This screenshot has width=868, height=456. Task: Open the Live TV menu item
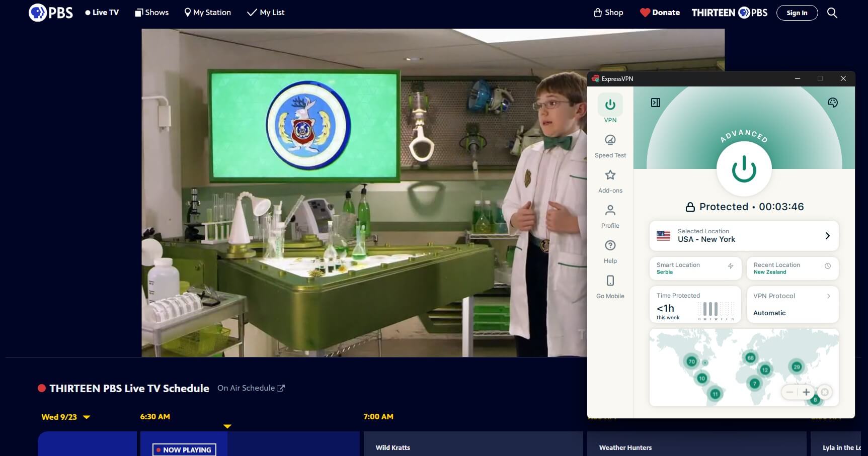pos(102,13)
